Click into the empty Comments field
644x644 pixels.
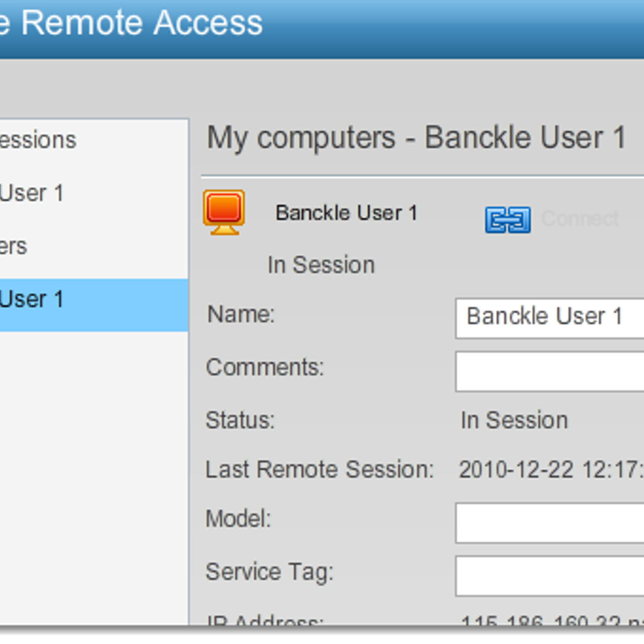click(550, 371)
